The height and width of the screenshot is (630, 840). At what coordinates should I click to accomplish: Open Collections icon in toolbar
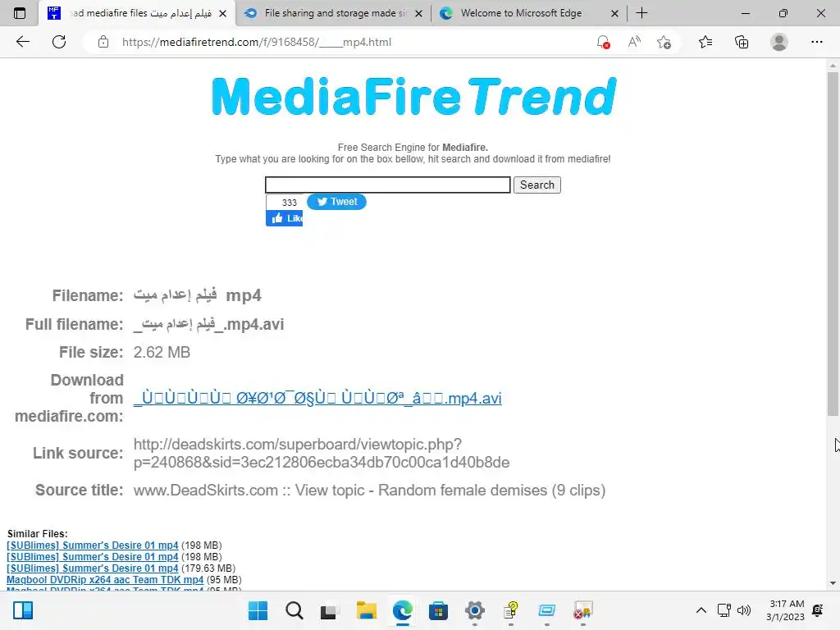click(x=742, y=42)
